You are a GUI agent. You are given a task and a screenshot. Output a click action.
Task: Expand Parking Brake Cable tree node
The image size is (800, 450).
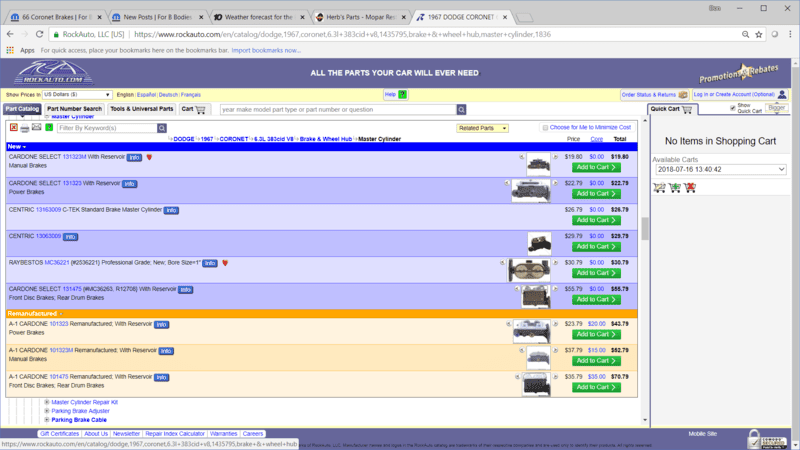[x=47, y=419]
